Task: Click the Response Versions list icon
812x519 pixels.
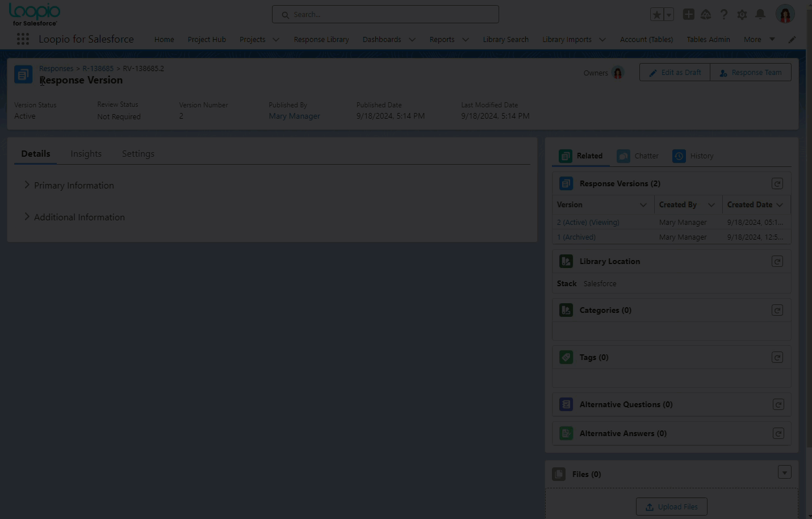Action: [566, 183]
